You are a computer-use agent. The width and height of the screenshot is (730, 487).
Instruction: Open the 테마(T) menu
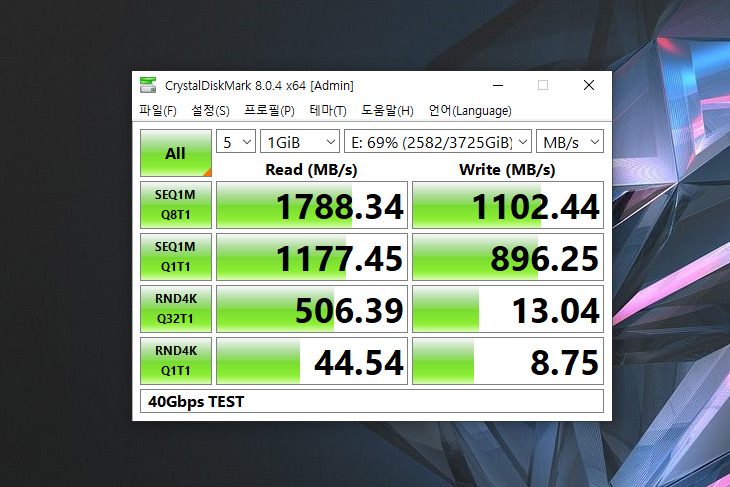pos(328,111)
